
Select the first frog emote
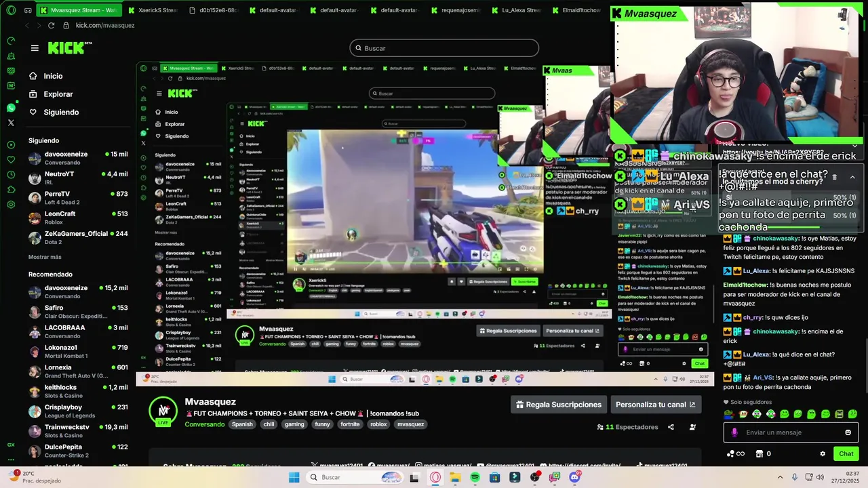[729, 414]
